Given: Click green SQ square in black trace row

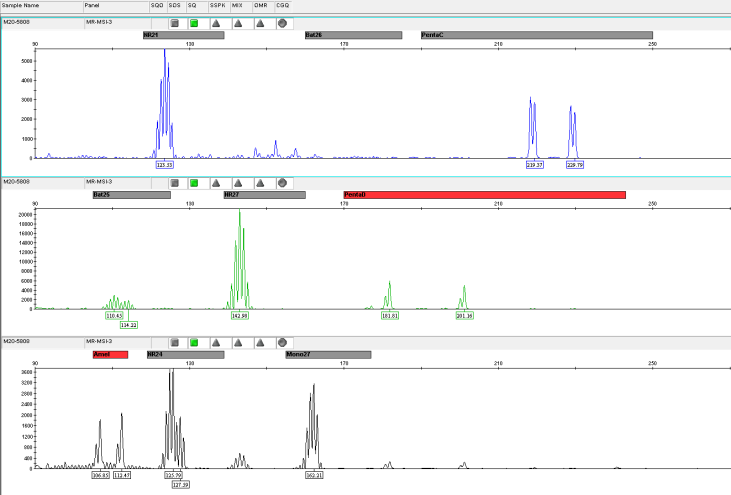Looking at the screenshot, I should [x=194, y=342].
